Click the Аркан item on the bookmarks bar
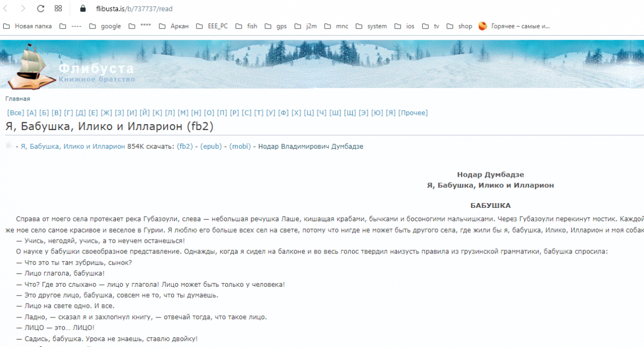Image resolution: width=644 pixels, height=347 pixels. tap(181, 26)
